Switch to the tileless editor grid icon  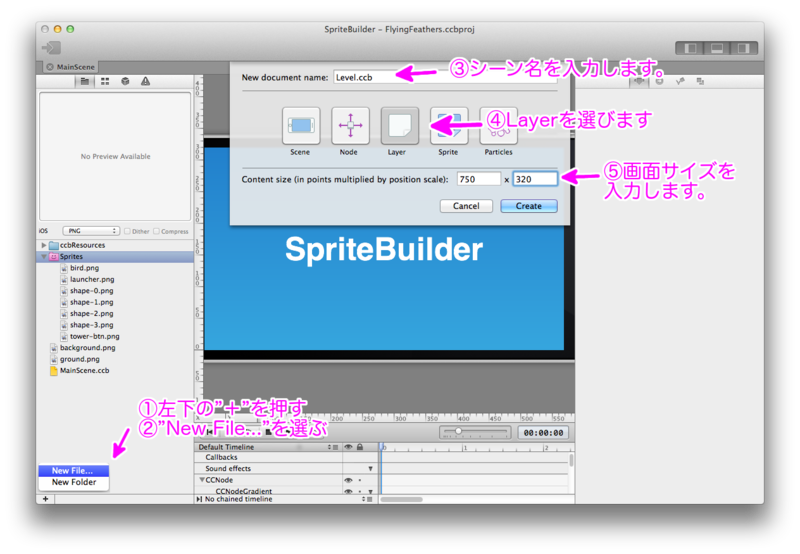pyautogui.click(x=105, y=81)
